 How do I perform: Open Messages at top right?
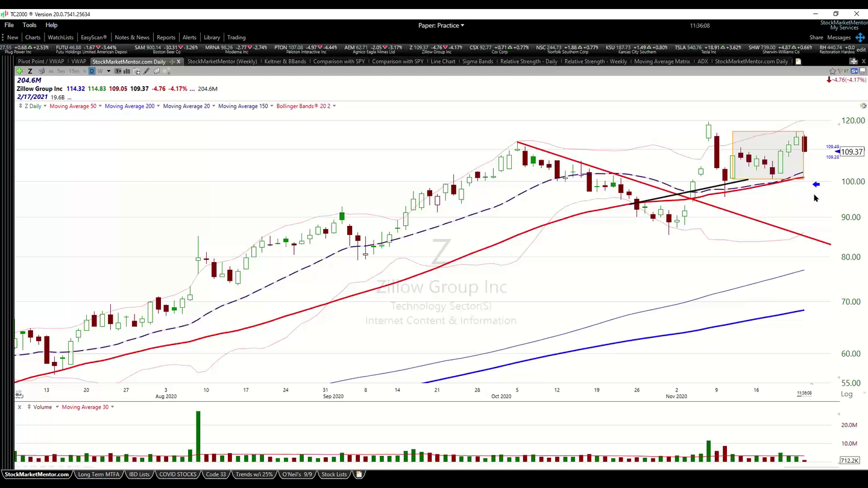[839, 37]
